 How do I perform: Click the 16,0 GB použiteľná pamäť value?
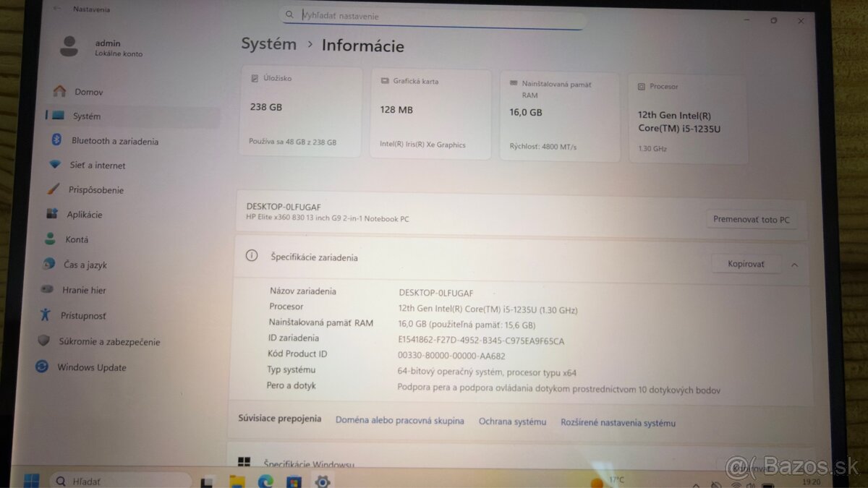(x=467, y=325)
